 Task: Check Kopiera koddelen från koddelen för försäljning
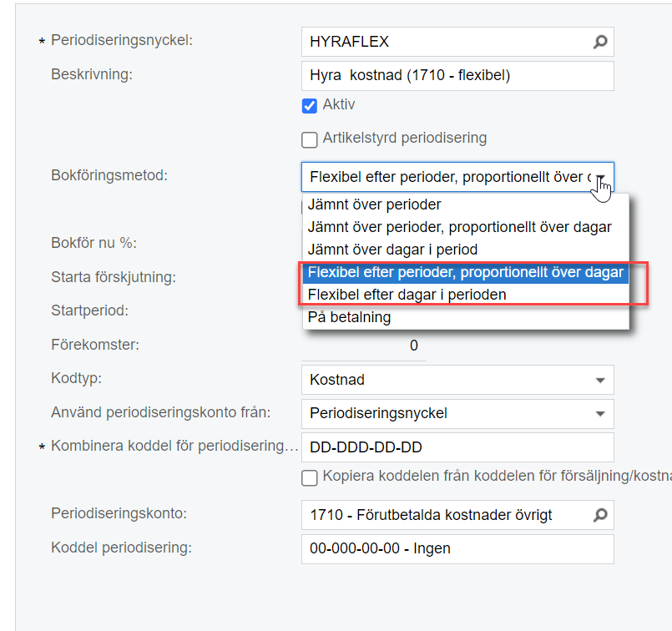[310, 478]
